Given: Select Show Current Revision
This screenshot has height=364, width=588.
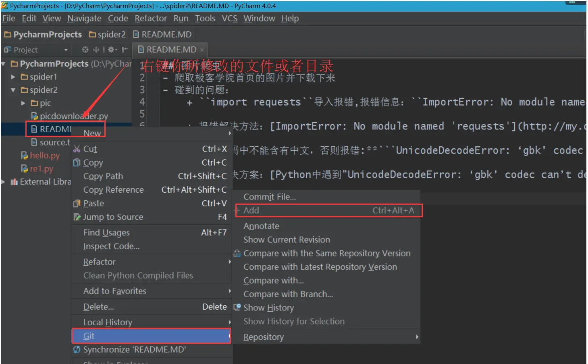Looking at the screenshot, I should 327,240.
